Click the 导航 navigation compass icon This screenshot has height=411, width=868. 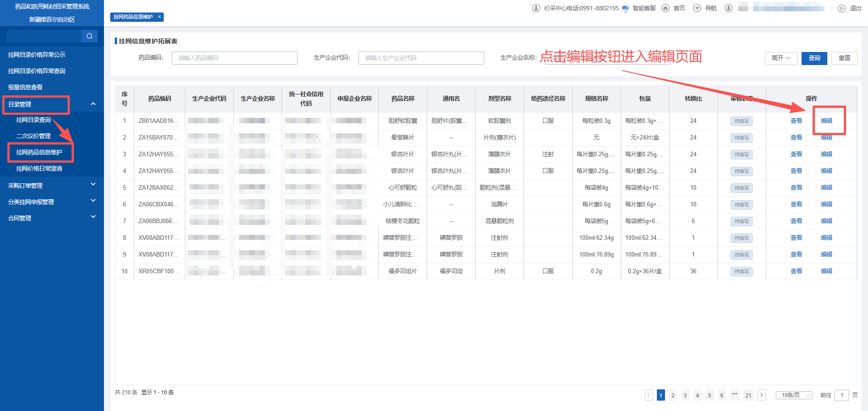[x=697, y=8]
